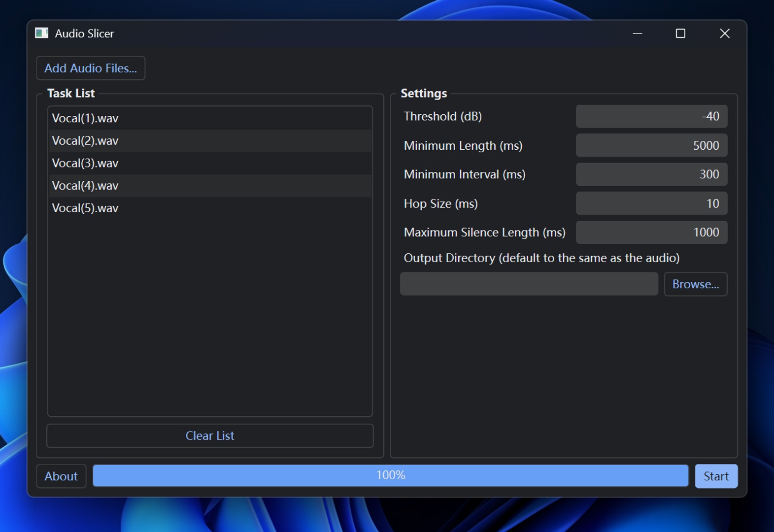The image size is (774, 532).
Task: Open the About dialog
Action: [x=61, y=476]
